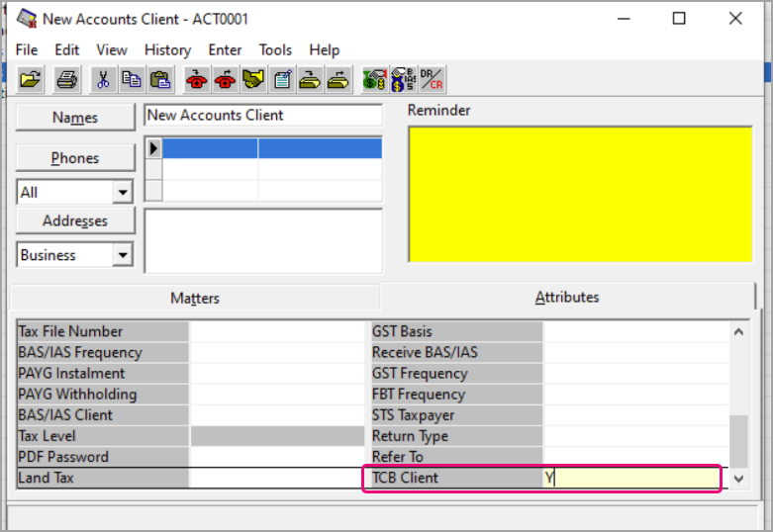Open the Tools menu
The image size is (773, 532).
coord(275,49)
